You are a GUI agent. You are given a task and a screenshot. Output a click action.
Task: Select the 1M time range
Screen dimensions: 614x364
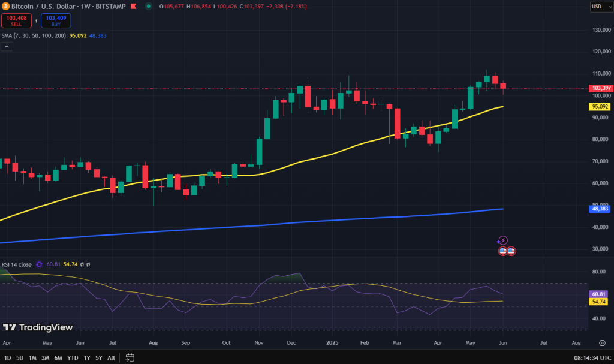pyautogui.click(x=32, y=358)
